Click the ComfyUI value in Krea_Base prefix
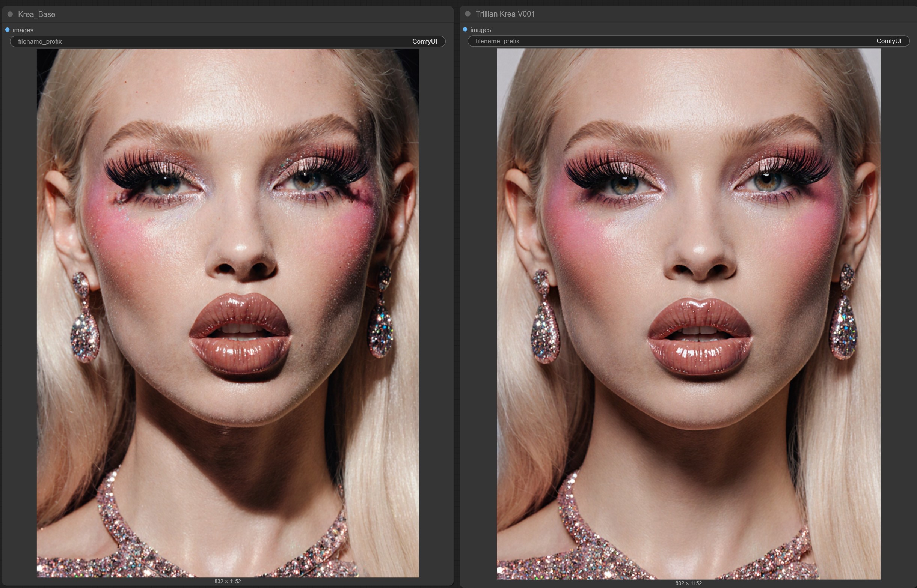The image size is (917, 588). [425, 41]
